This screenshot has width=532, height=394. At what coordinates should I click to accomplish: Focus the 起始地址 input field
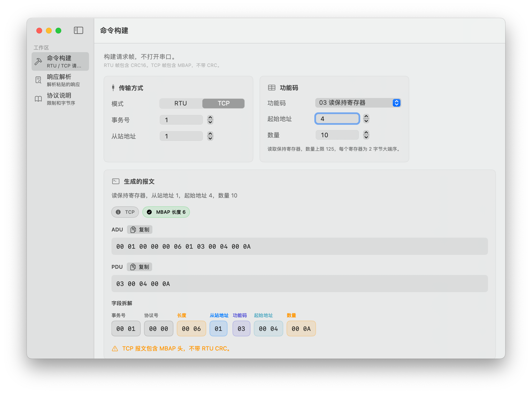(x=337, y=119)
